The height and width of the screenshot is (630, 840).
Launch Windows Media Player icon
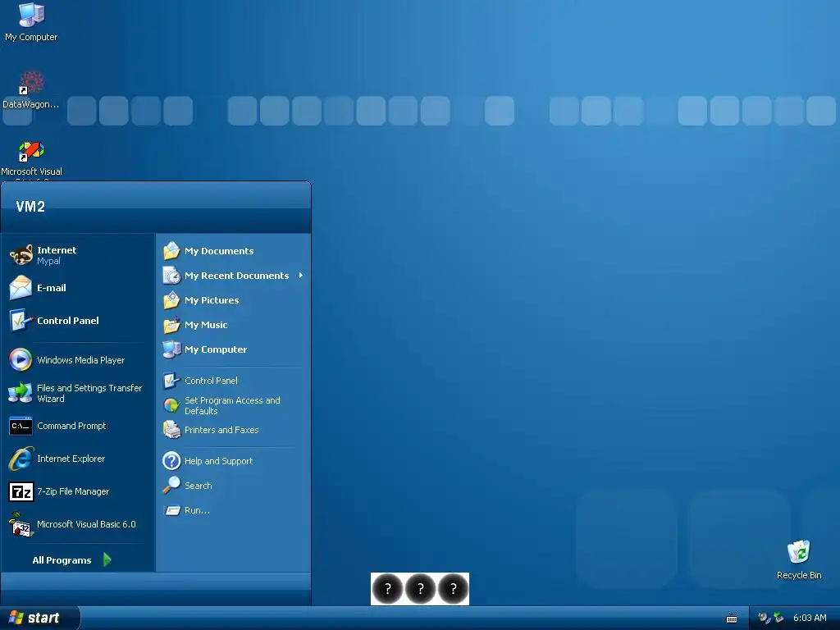point(21,359)
